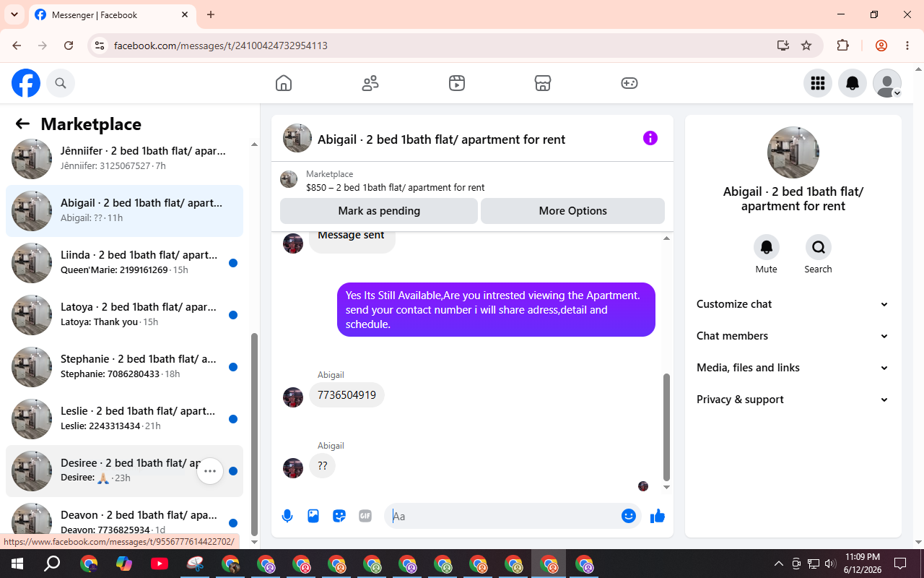Open the account profile avatar menu
This screenshot has height=578, width=924.
click(x=887, y=83)
